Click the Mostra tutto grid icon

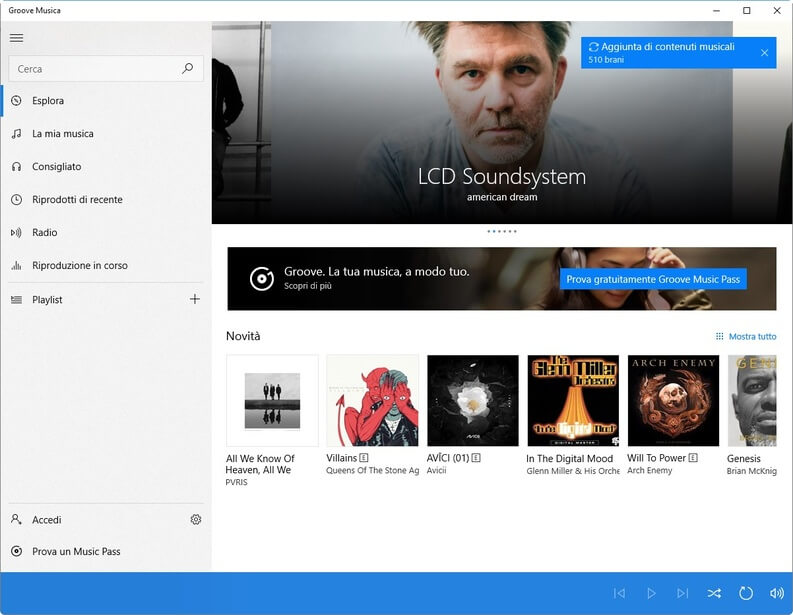(720, 336)
